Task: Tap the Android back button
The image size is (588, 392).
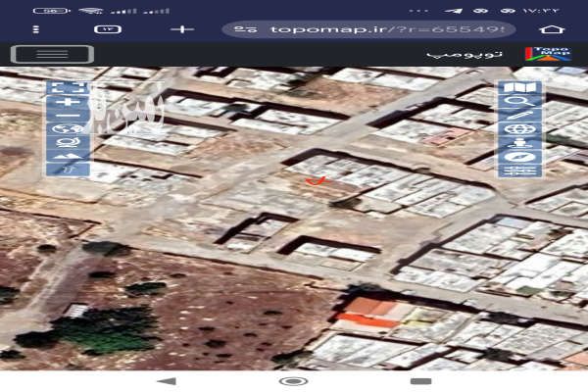Action: (167, 381)
